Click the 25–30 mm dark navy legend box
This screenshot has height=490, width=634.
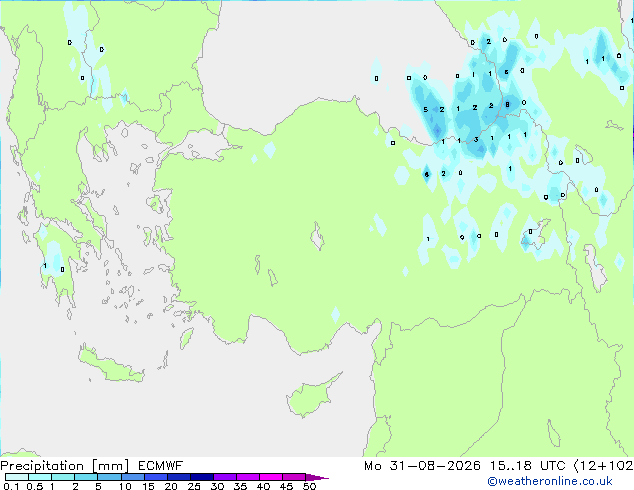pyautogui.click(x=202, y=477)
